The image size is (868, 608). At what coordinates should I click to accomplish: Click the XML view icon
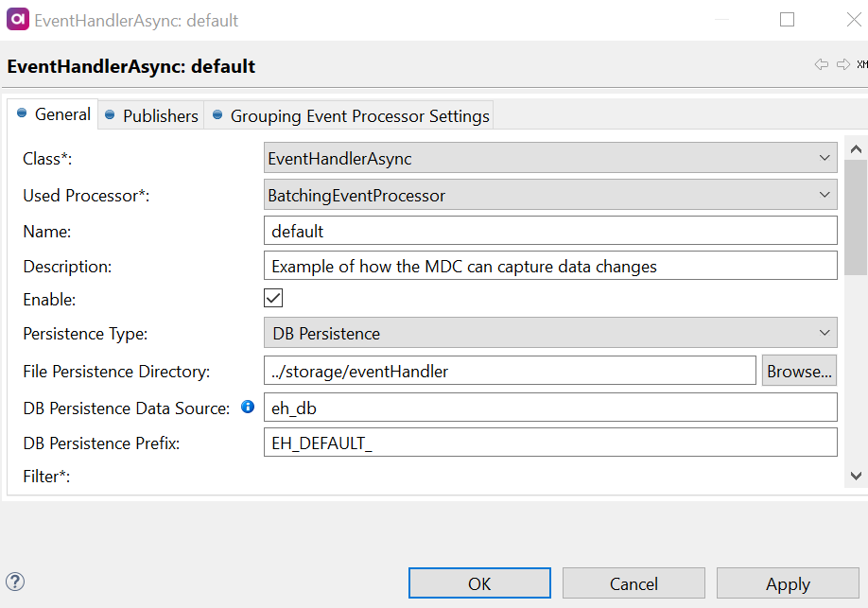[x=861, y=64]
